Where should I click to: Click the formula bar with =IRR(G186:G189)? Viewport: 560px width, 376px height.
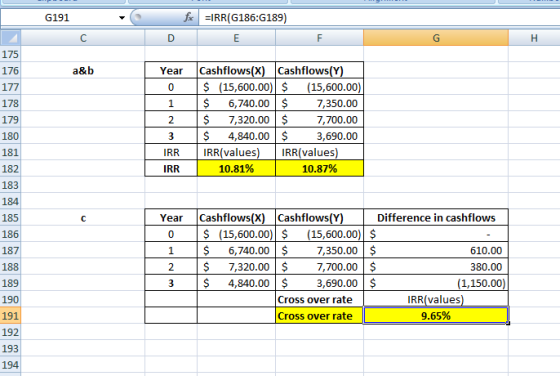(379, 17)
